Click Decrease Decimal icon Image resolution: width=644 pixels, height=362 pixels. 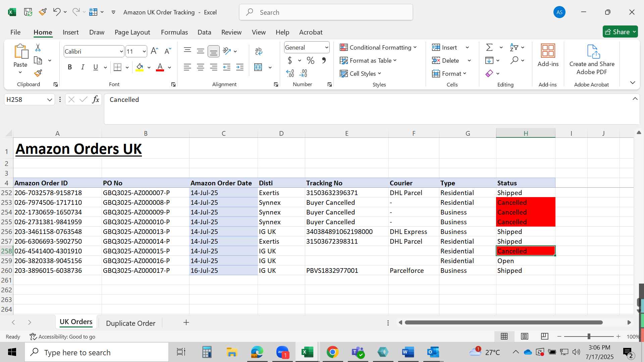coord(303,73)
